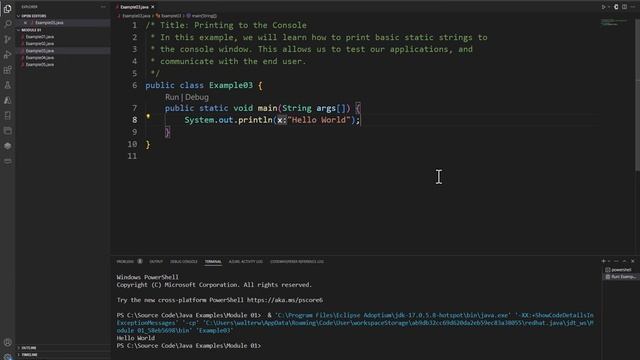Select Example03.java in Module 01 folder
Screen dimensions: 640x360
coord(40,51)
